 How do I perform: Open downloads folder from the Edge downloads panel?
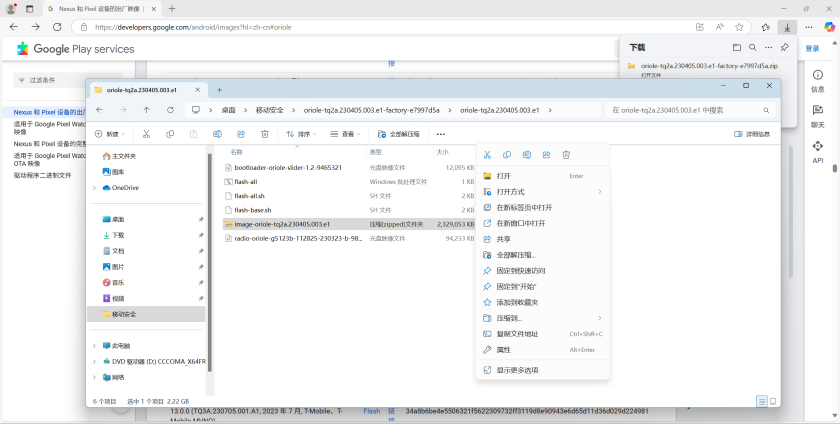click(x=737, y=47)
